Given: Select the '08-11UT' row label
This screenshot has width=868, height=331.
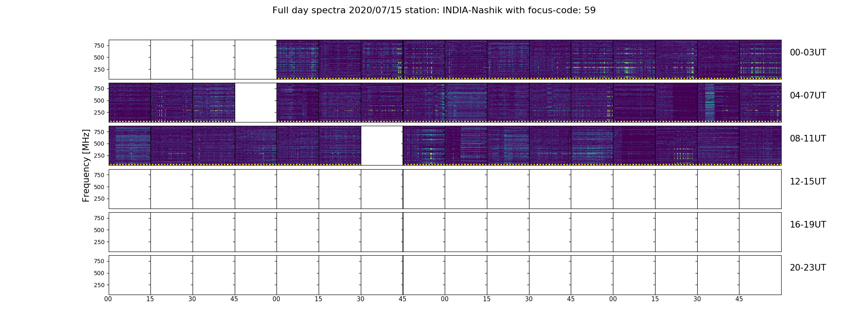Looking at the screenshot, I should [x=808, y=139].
